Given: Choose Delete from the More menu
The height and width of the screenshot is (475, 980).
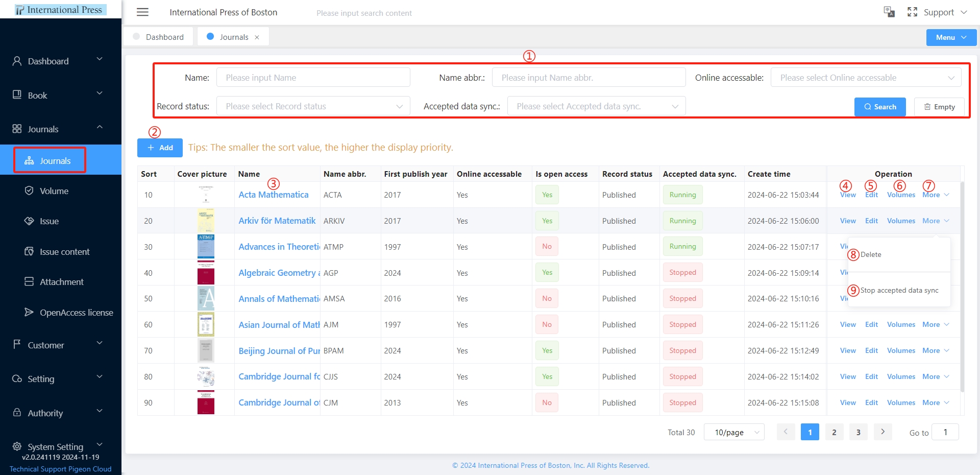Looking at the screenshot, I should click(871, 254).
